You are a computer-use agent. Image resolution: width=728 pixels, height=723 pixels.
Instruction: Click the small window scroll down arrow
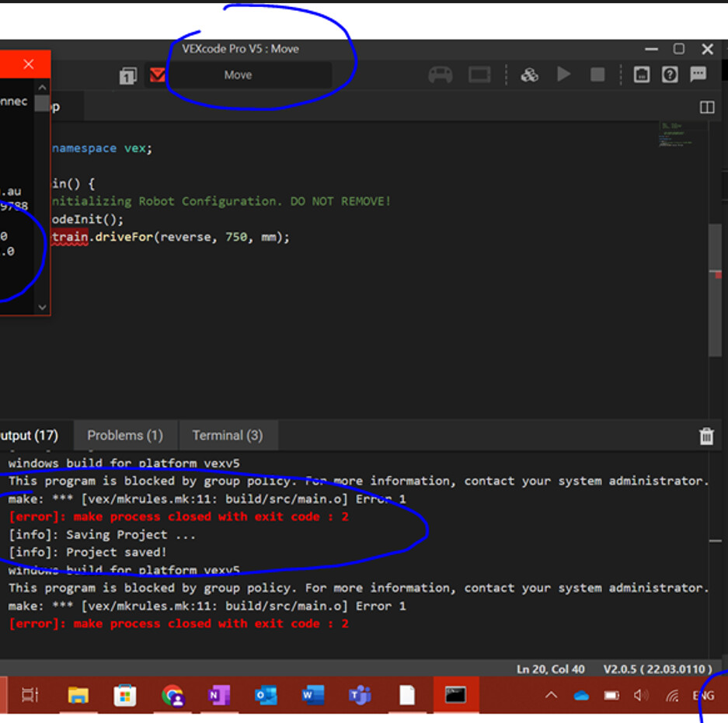pyautogui.click(x=42, y=308)
